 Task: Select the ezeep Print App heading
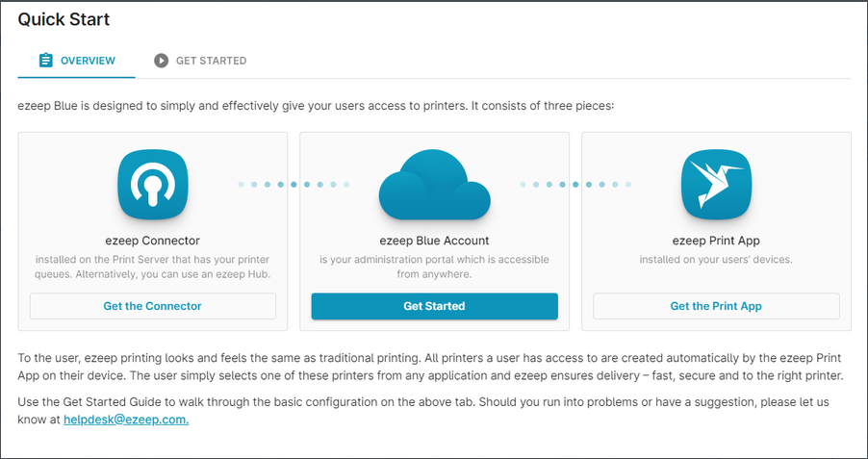click(716, 241)
